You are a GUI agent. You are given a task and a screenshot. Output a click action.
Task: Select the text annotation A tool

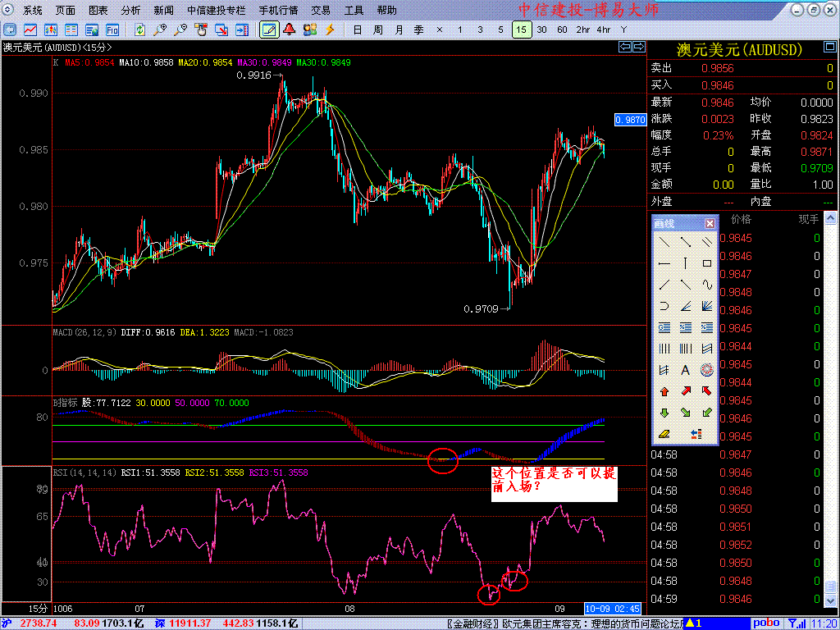[x=685, y=370]
